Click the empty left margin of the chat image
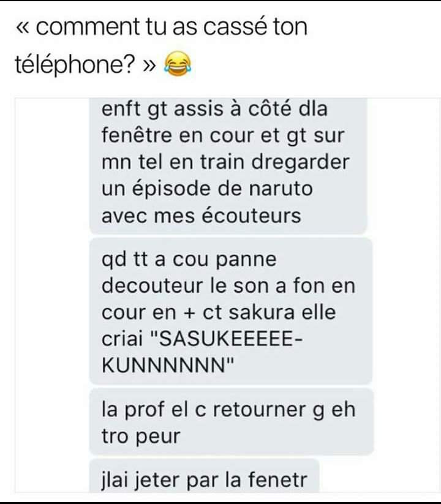This screenshot has height=504, width=441. point(51,295)
